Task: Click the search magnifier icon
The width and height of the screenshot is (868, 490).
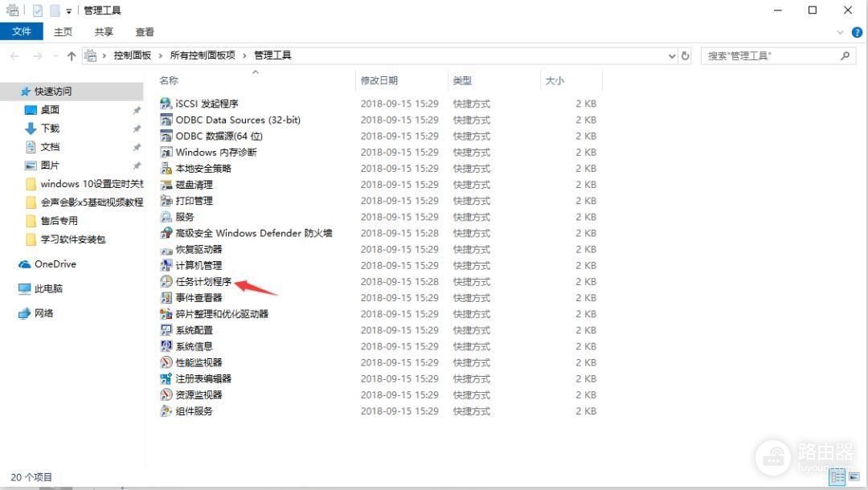Action: coord(845,55)
